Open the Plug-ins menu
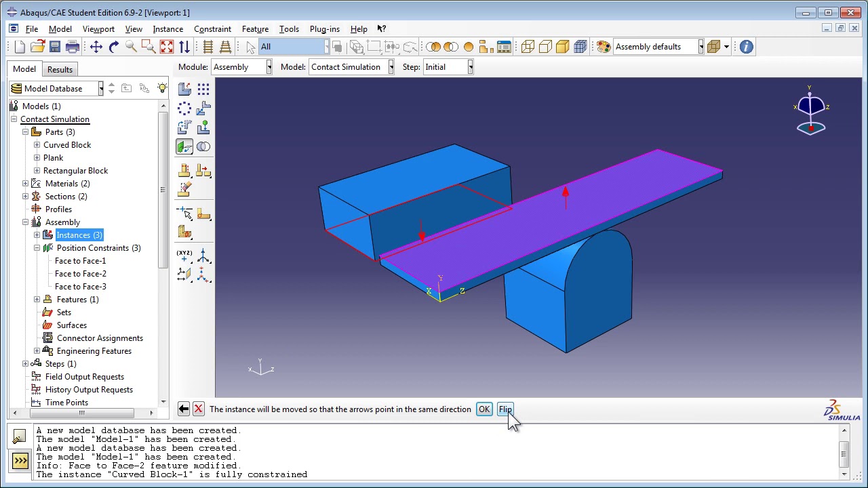The image size is (868, 488). [x=324, y=29]
